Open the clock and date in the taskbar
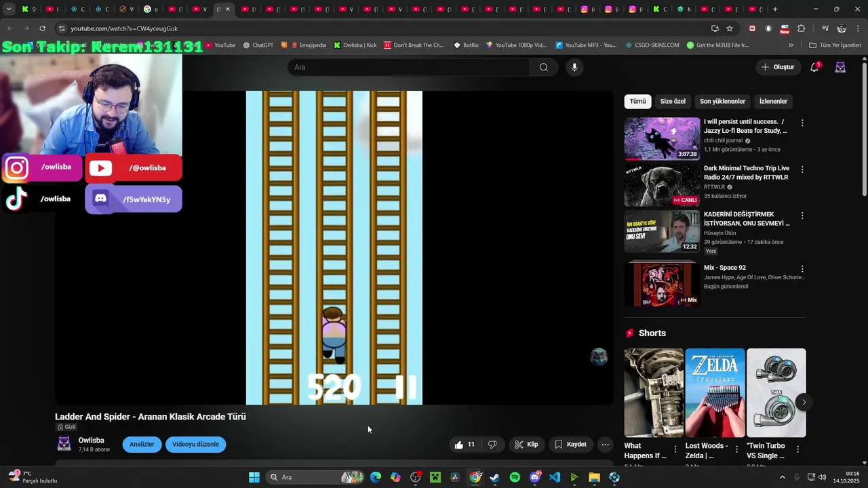 point(847,477)
